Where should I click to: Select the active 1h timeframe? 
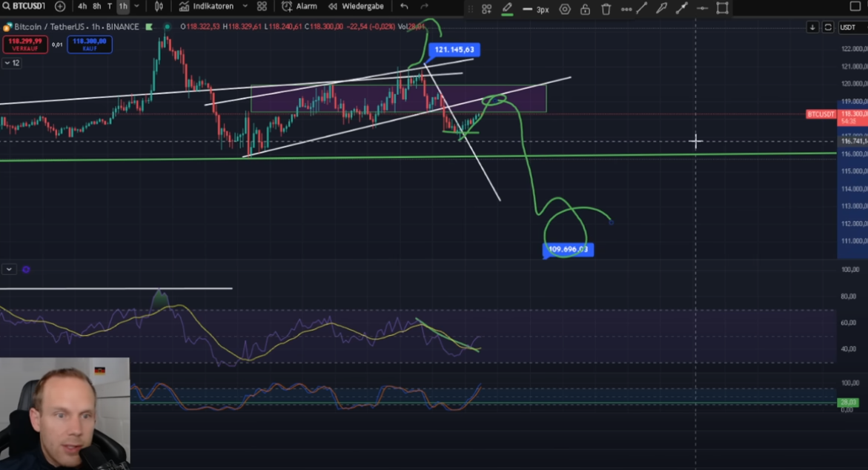point(123,7)
